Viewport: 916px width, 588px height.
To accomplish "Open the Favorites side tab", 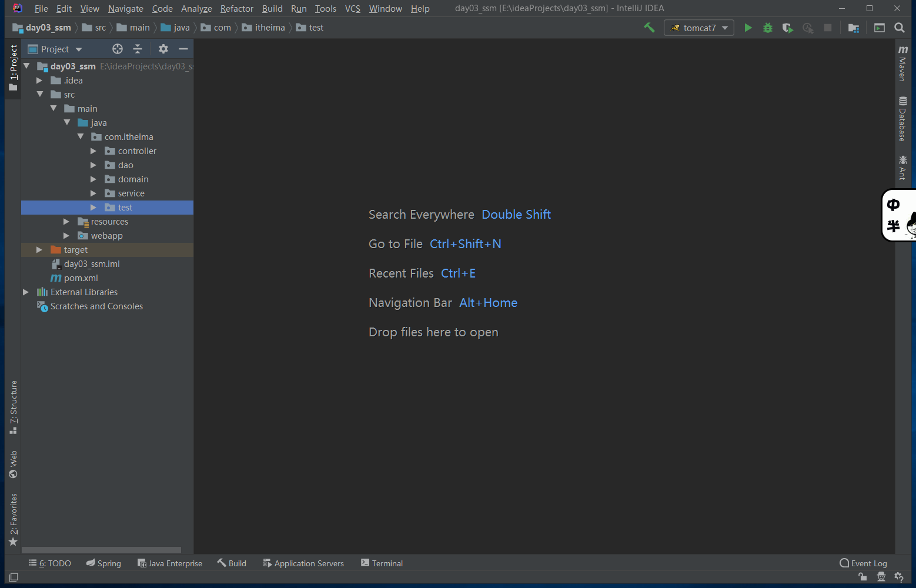I will tap(13, 520).
